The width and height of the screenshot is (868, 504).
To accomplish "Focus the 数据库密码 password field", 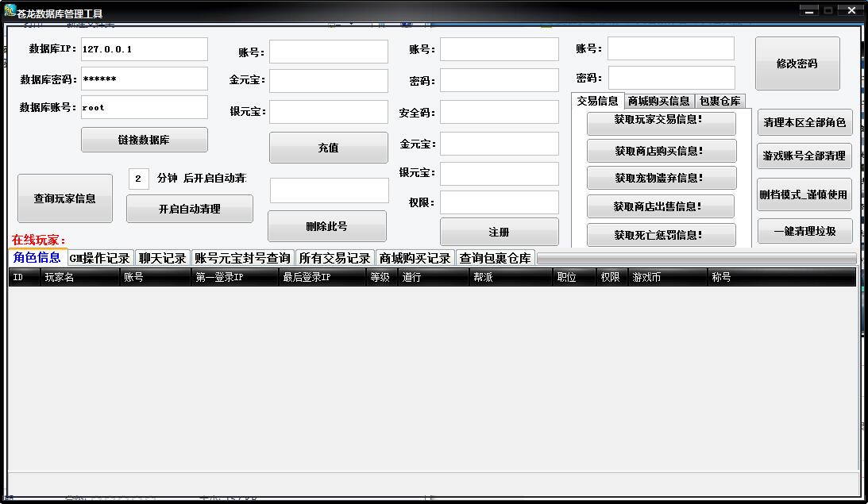I will [144, 79].
